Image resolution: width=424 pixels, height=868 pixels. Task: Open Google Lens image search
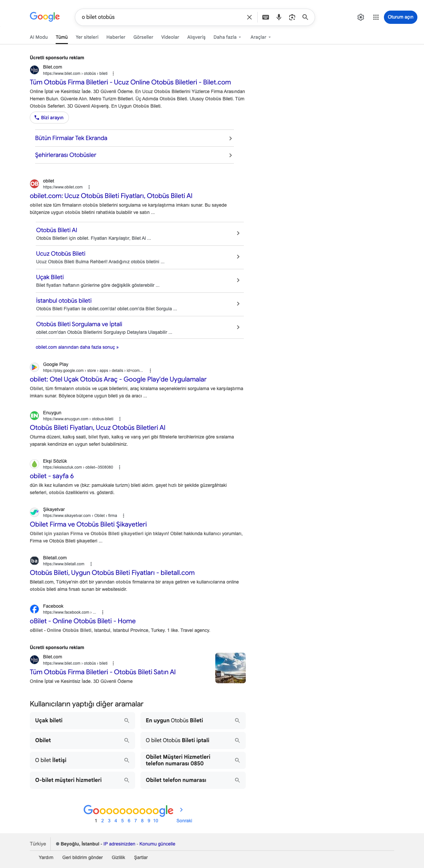(x=292, y=17)
